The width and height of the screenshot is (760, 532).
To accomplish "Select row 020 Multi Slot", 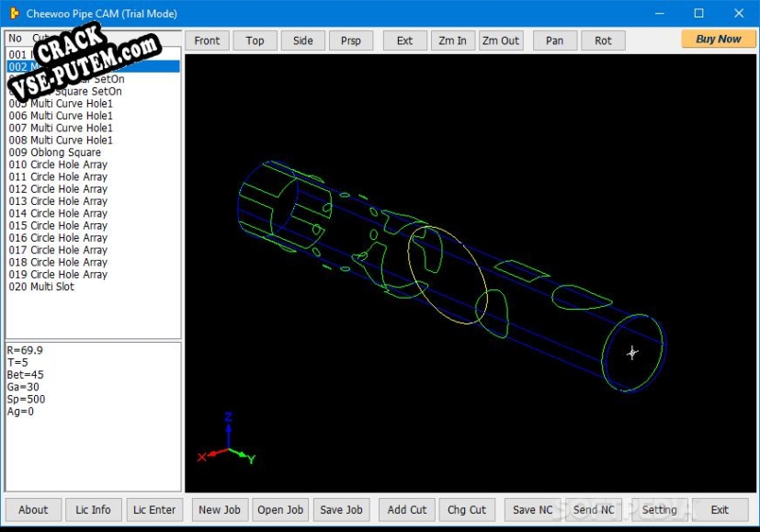I will tap(93, 287).
